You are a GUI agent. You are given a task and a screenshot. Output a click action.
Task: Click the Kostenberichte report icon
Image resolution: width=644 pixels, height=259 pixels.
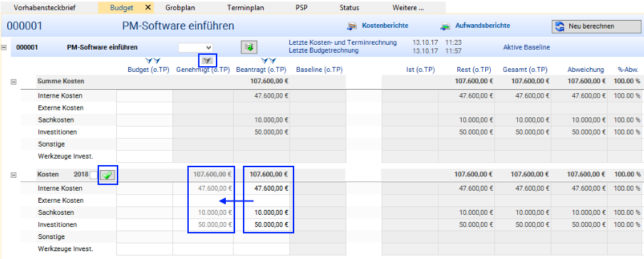(352, 26)
